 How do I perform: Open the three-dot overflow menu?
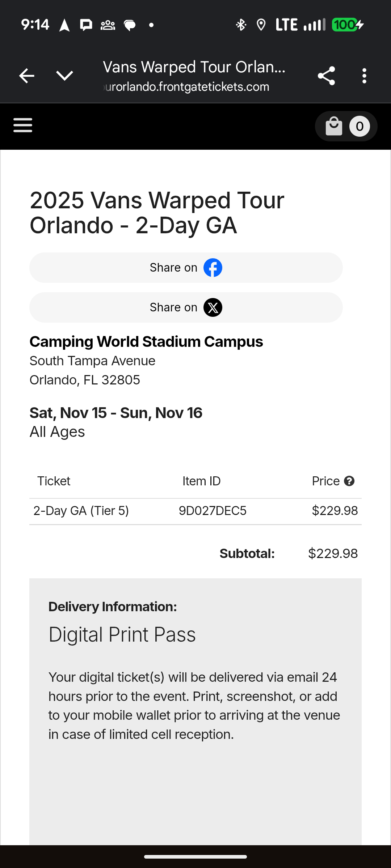(x=364, y=76)
